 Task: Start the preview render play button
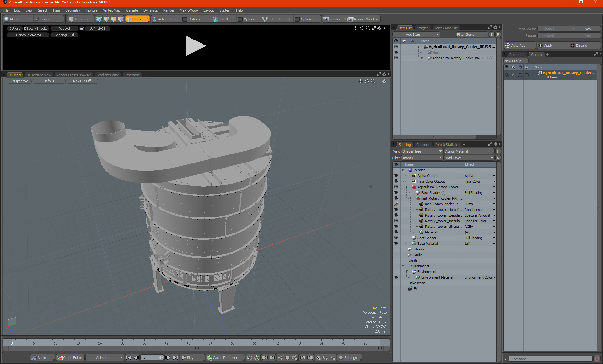[x=196, y=46]
